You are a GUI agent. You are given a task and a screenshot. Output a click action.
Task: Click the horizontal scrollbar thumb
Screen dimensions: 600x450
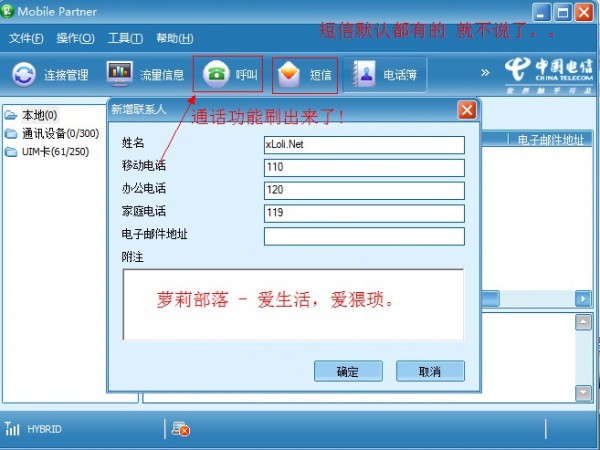[490, 298]
